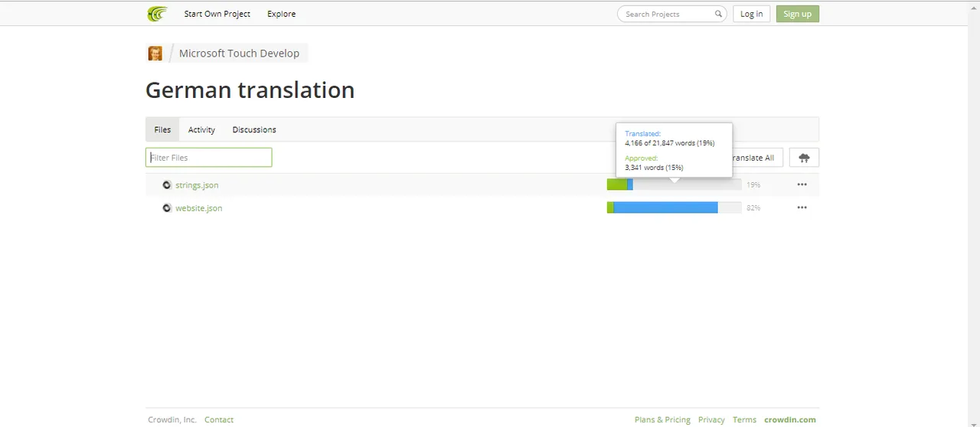
Task: Open the website.json file link
Action: [198, 208]
